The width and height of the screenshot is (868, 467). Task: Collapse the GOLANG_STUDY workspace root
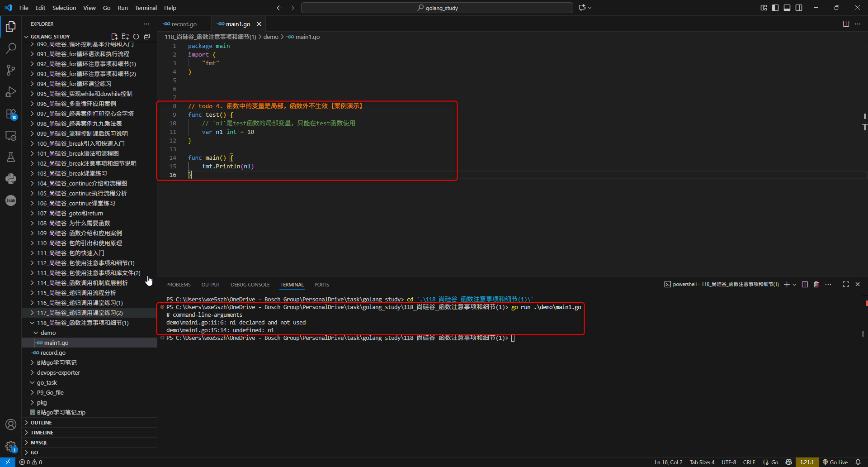point(50,37)
